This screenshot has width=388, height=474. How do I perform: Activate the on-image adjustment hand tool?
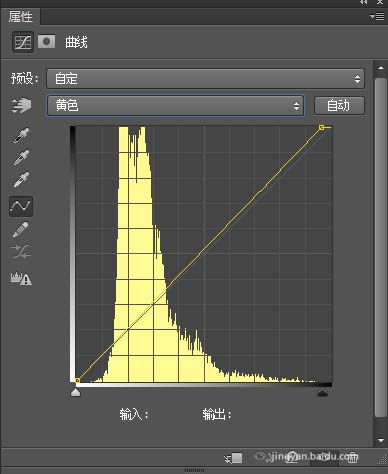[21, 106]
